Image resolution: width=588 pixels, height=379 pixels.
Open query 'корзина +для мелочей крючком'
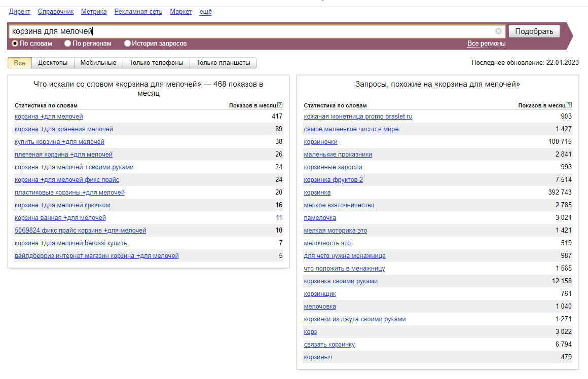click(62, 205)
